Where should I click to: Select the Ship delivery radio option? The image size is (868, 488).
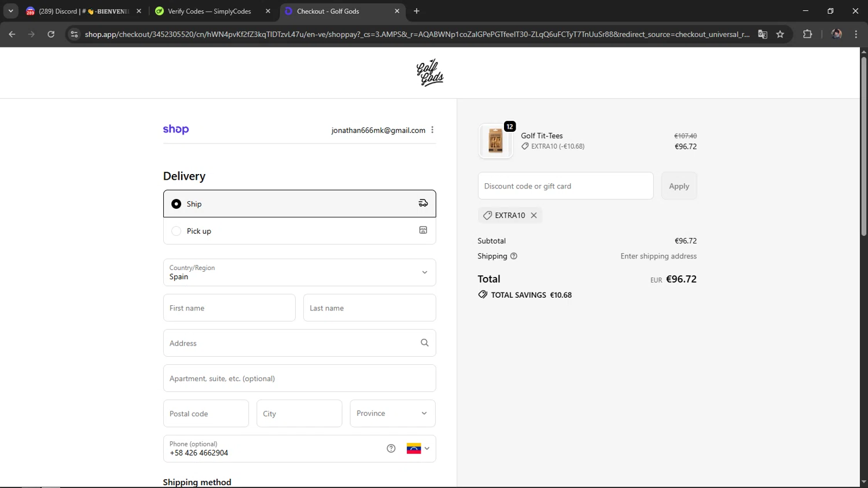[176, 204]
